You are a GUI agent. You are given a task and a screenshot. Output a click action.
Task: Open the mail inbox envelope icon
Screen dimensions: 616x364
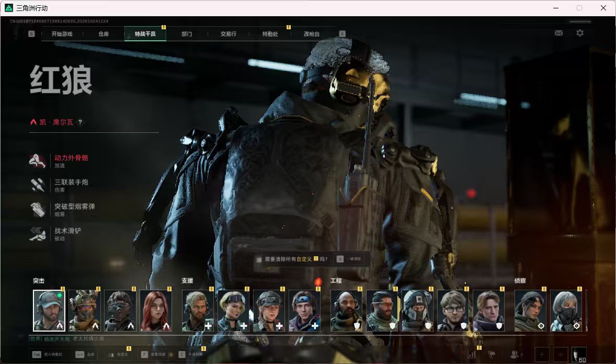tap(558, 33)
